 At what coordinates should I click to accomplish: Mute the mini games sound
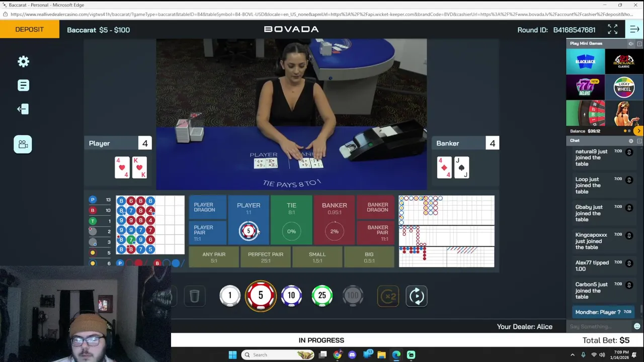(x=631, y=44)
